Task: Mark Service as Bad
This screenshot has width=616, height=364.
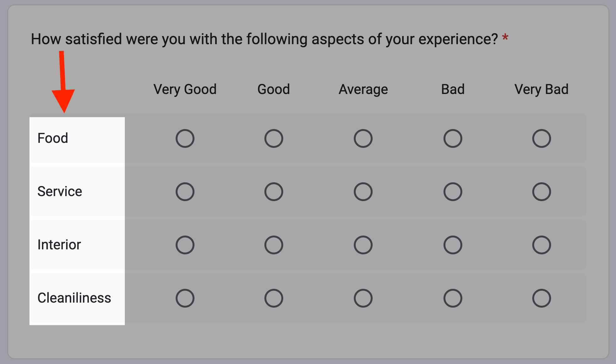Action: tap(453, 191)
